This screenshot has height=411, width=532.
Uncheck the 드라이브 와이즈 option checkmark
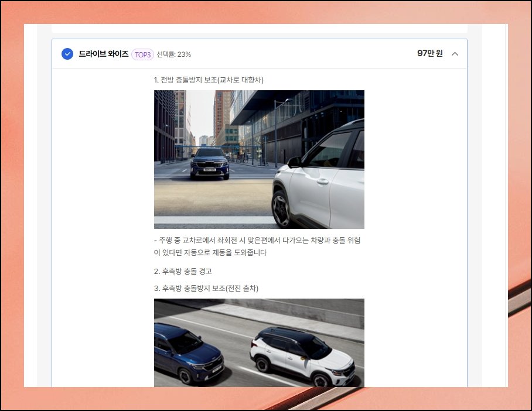coord(67,54)
